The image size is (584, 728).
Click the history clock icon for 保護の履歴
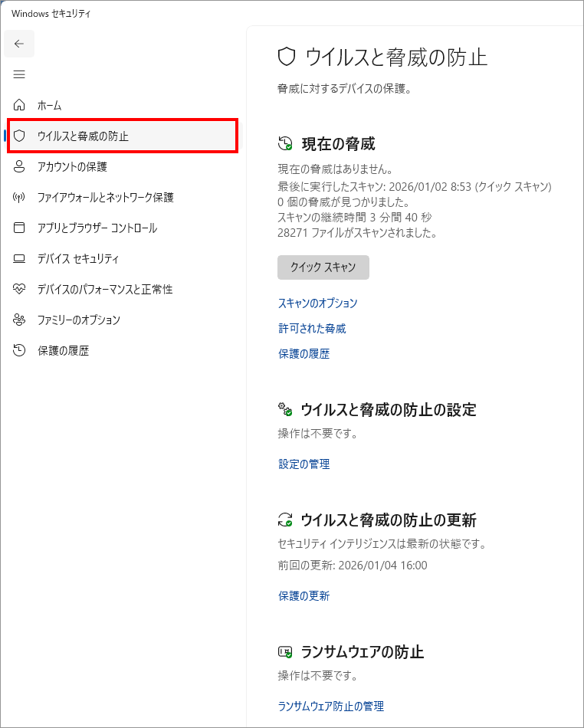click(x=20, y=350)
